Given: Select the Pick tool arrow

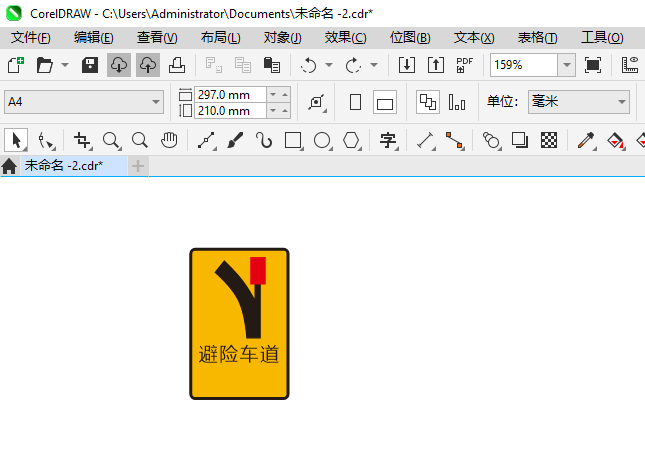Looking at the screenshot, I should coord(16,141).
